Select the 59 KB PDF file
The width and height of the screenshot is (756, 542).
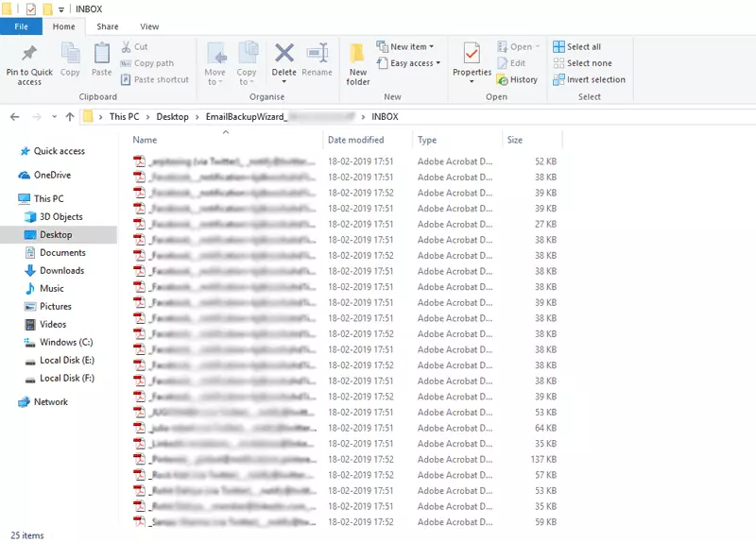[x=346, y=522]
